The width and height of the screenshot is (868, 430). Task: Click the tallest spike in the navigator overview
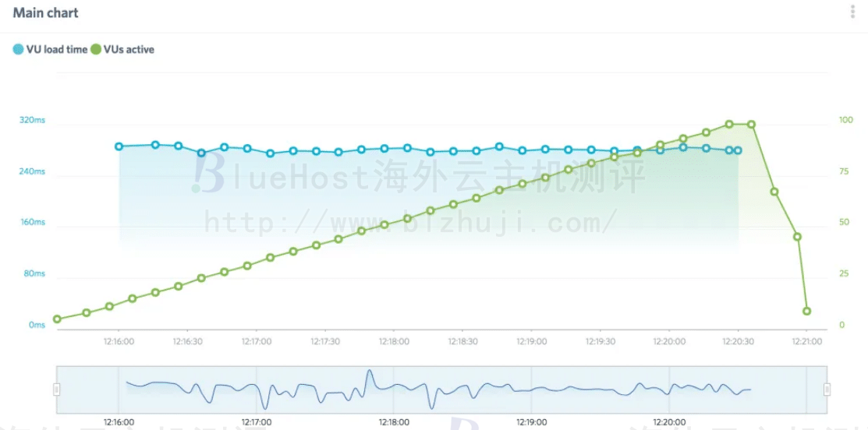point(369,372)
